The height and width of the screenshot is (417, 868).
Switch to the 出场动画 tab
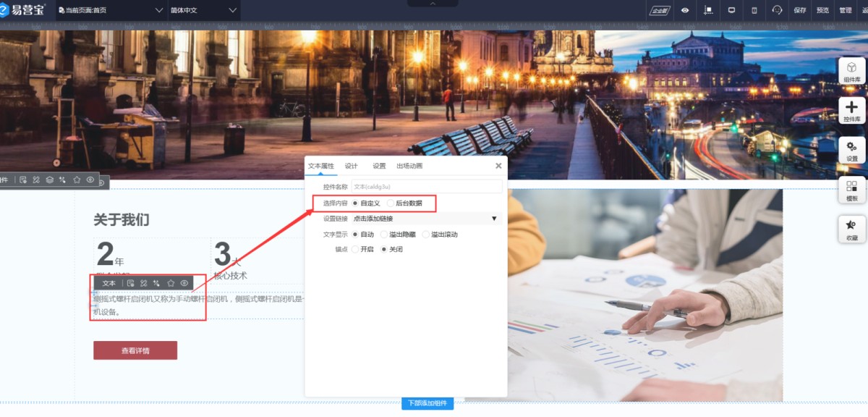(x=409, y=166)
